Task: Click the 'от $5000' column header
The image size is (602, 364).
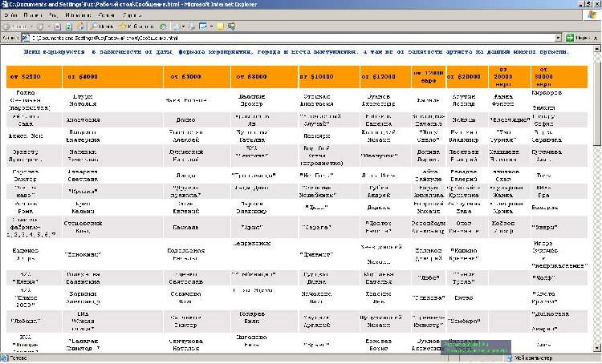Action: (x=197, y=77)
